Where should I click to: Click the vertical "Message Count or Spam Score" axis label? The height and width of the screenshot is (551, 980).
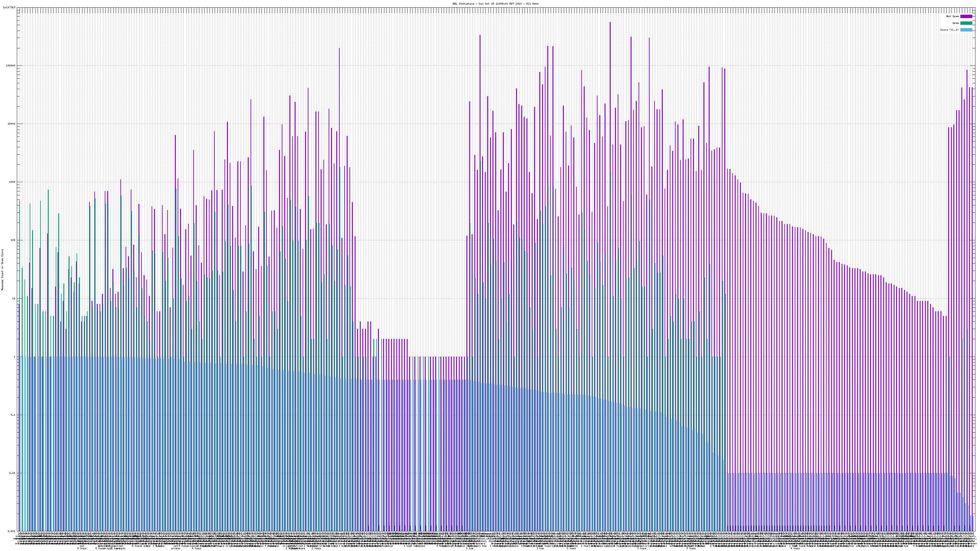[2, 270]
